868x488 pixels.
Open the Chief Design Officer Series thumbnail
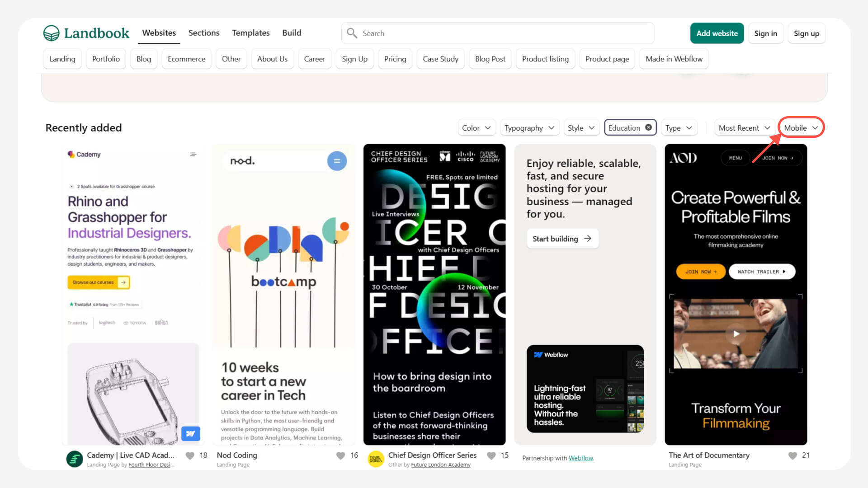click(434, 295)
